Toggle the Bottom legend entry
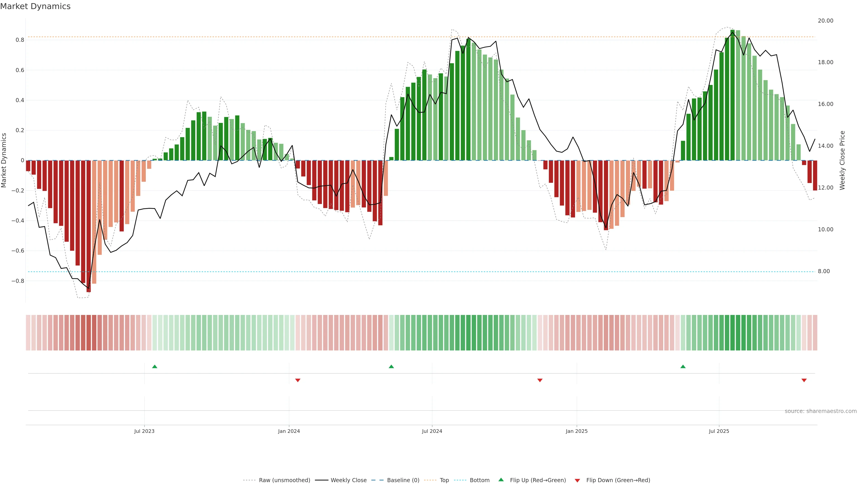The width and height of the screenshot is (868, 488). 479,480
